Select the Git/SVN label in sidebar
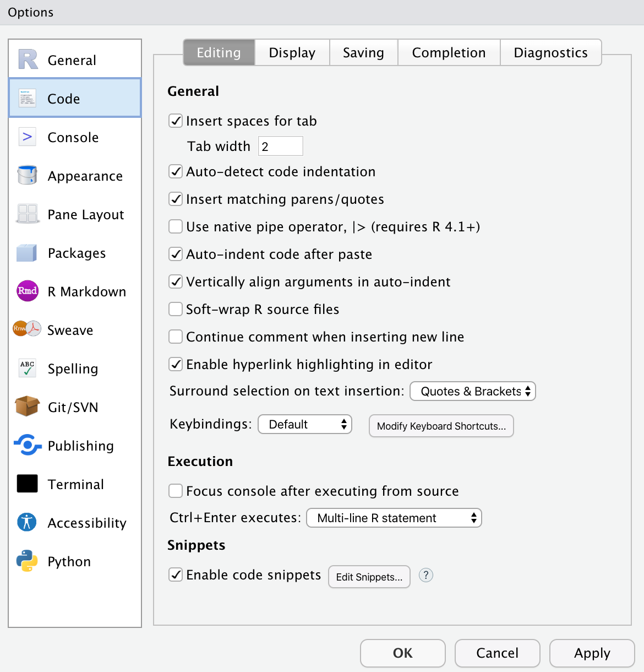 pos(73,408)
